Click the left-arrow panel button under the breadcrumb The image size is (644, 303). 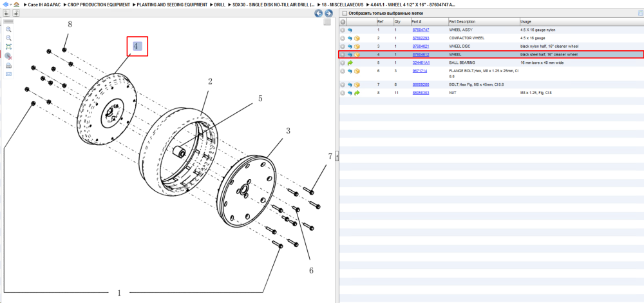point(6,13)
